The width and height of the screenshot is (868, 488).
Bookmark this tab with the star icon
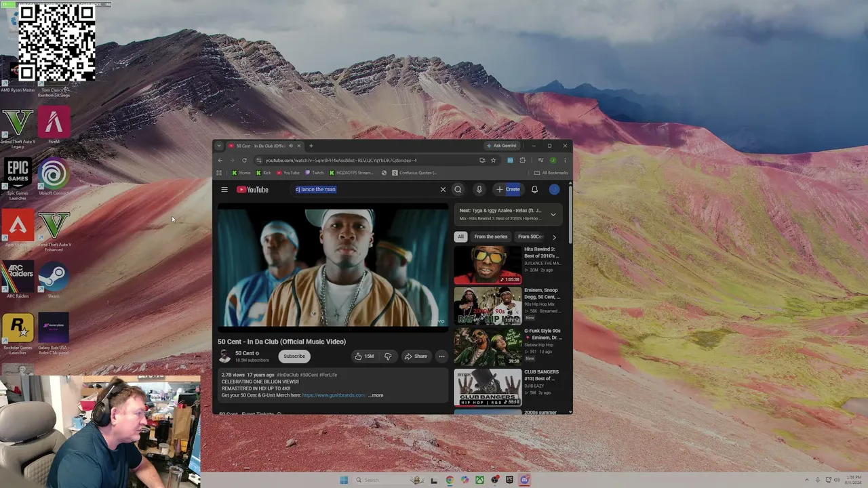click(493, 161)
